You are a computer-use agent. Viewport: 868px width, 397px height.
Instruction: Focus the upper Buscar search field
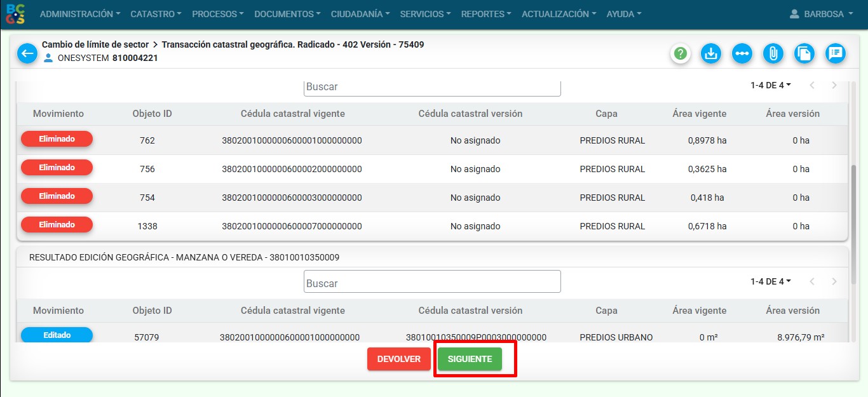[432, 87]
